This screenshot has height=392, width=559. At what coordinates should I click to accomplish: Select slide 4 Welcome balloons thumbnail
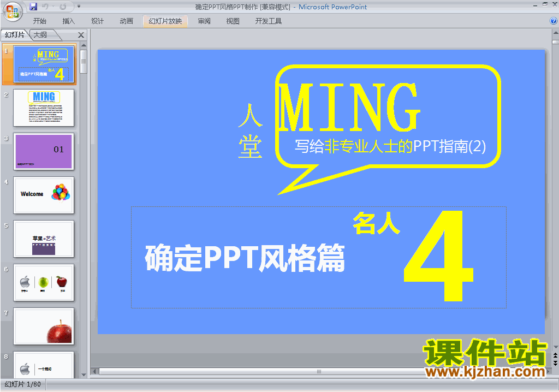coord(44,195)
